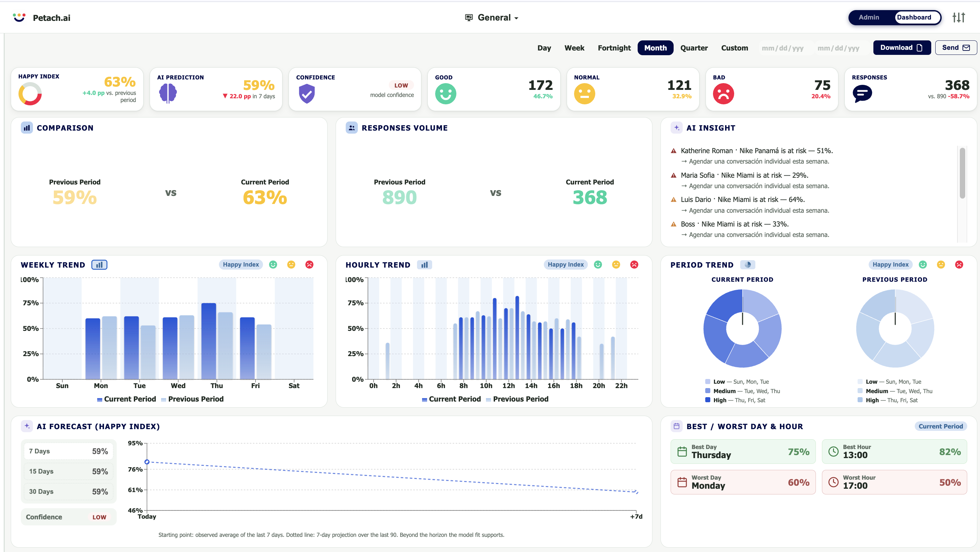
Task: Click the Good green smiley icon
Action: click(446, 94)
